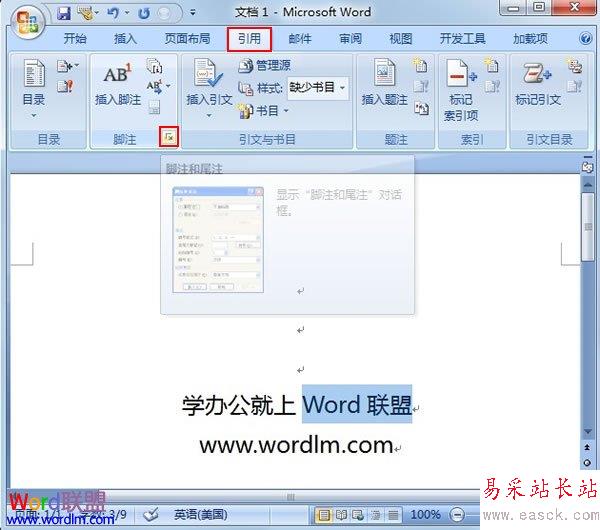Expand the 目录 table of contents menu

tap(34, 88)
